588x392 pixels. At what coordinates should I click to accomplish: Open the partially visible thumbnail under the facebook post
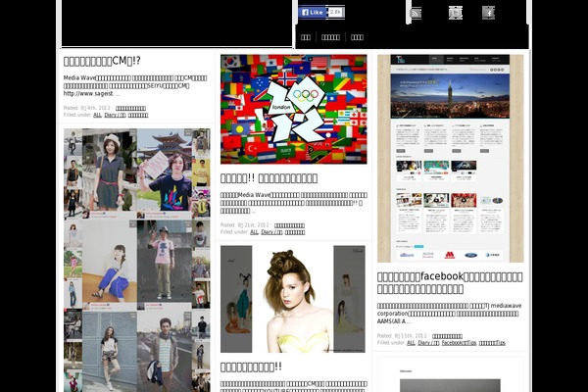click(451, 374)
